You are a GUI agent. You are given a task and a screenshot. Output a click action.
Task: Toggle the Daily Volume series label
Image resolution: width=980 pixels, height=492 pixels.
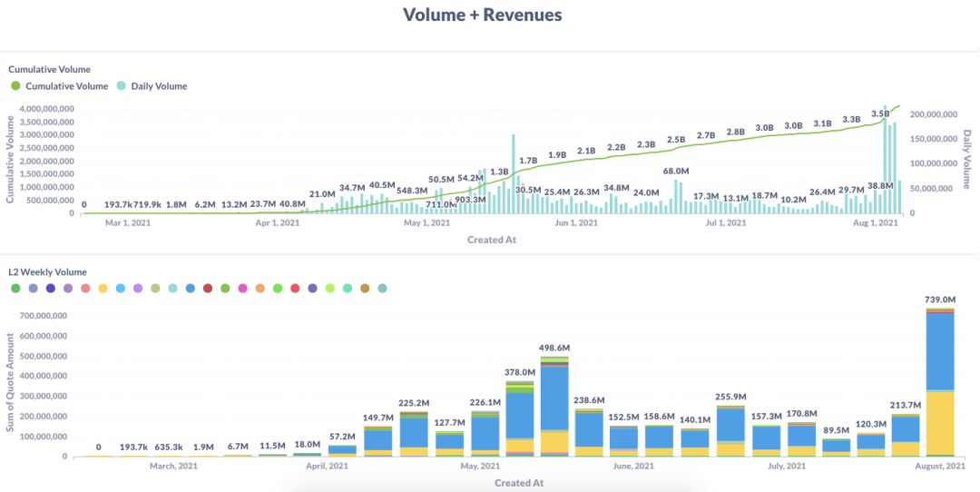[x=160, y=85]
